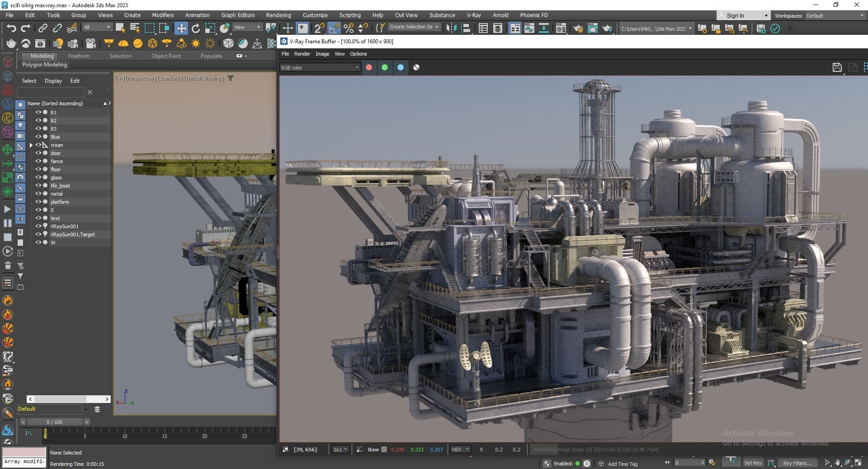Open the V-Ray menu
This screenshot has height=469, width=868.
[x=473, y=15]
